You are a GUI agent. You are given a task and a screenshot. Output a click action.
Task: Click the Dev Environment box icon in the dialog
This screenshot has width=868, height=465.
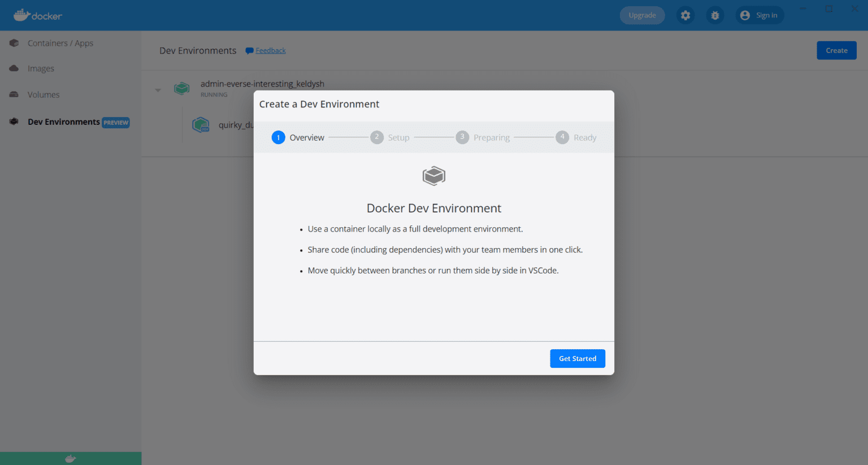[433, 176]
